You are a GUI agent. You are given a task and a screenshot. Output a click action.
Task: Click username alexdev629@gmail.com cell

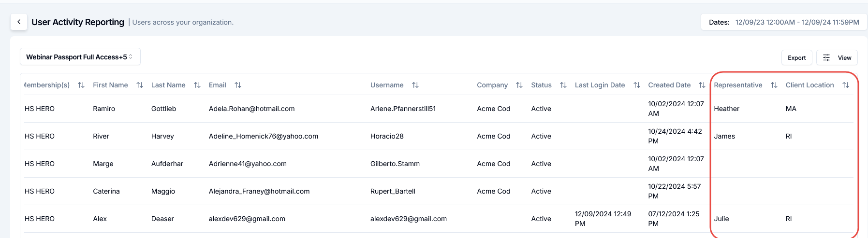408,219
